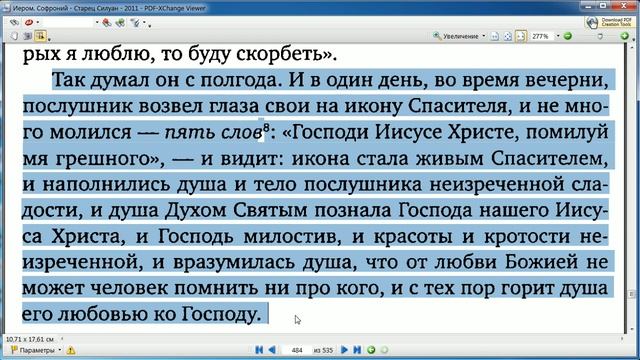The image size is (640, 360).
Task: Click into the blank toolbar search field
Action: click(67, 22)
